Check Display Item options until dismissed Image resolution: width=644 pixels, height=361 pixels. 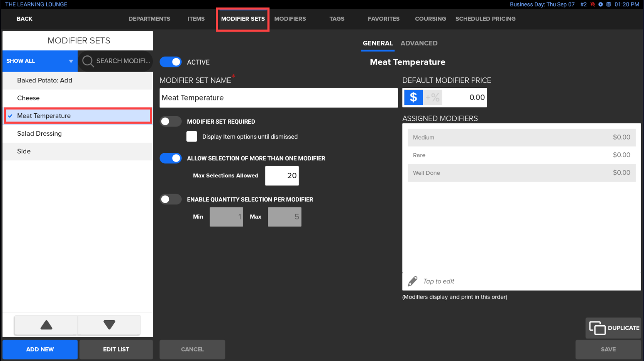(x=192, y=137)
